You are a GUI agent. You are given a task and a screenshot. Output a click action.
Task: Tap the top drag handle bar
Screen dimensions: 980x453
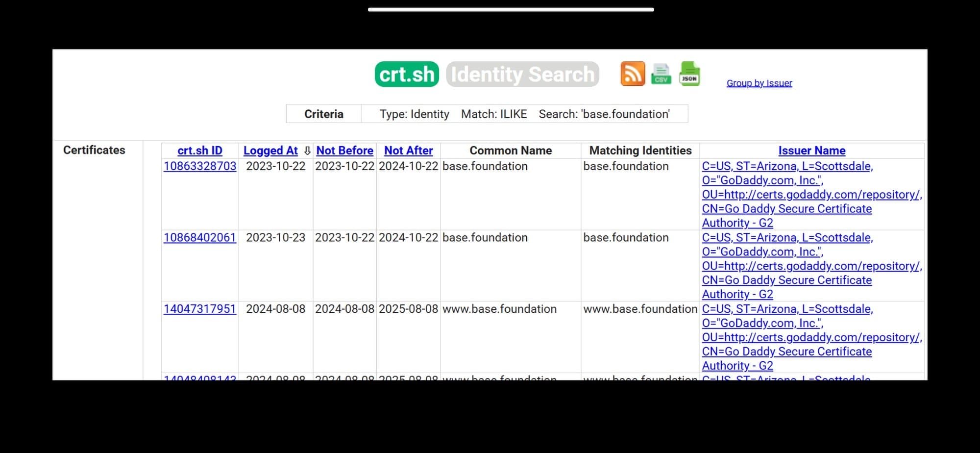(x=511, y=9)
